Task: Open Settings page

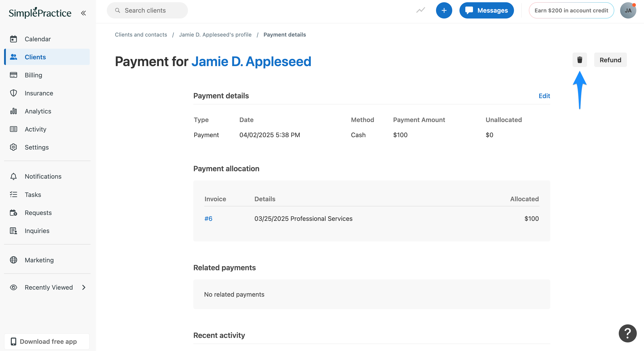Action: pos(47,147)
